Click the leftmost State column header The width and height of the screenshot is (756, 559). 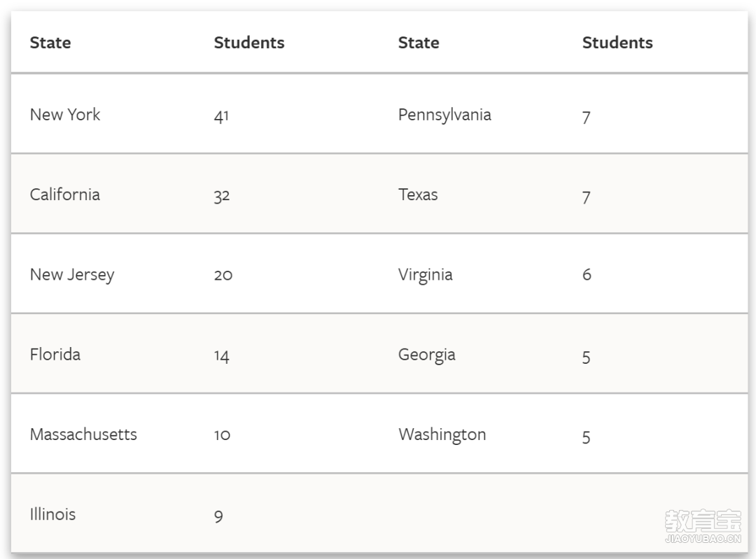(50, 43)
